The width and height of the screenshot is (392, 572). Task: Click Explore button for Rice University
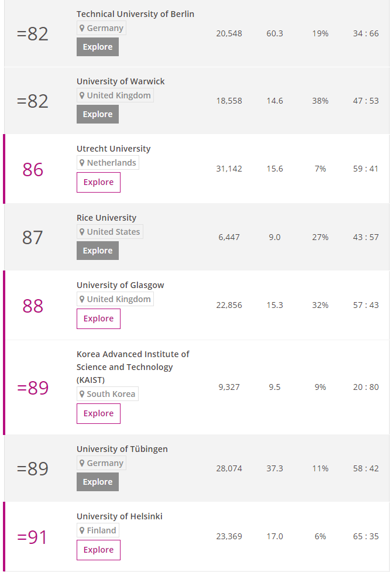98,251
